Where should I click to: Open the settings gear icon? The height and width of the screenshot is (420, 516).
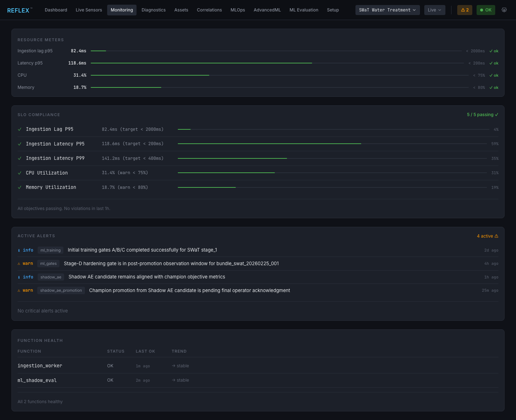click(x=504, y=10)
